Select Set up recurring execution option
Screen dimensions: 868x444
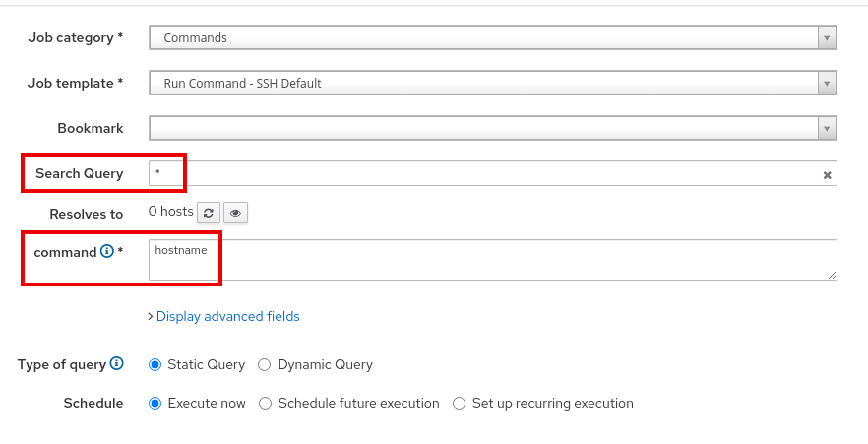tap(459, 404)
